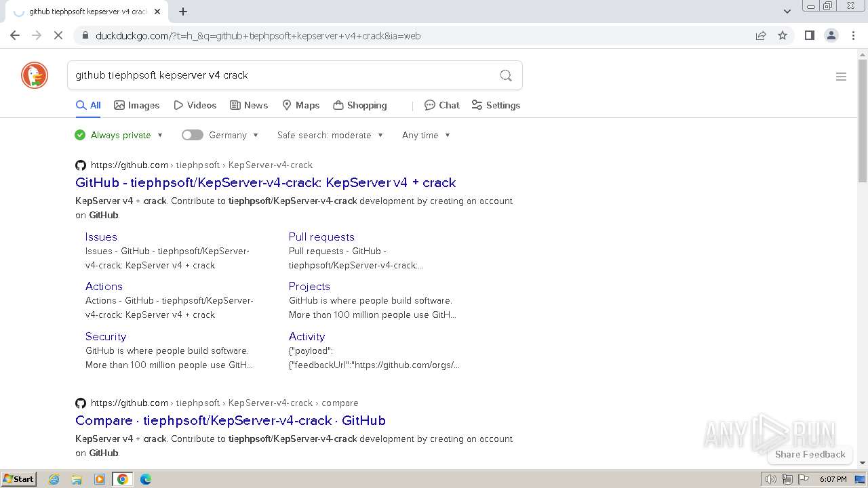Open GitHub tiephpsoft/KepServer-v4-crack result title
This screenshot has height=488, width=868.
(266, 182)
